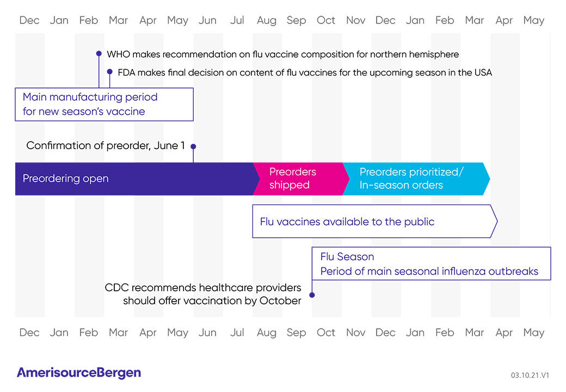566x392 pixels.
Task: Click the blue In-season orders segment
Action: tap(414, 179)
